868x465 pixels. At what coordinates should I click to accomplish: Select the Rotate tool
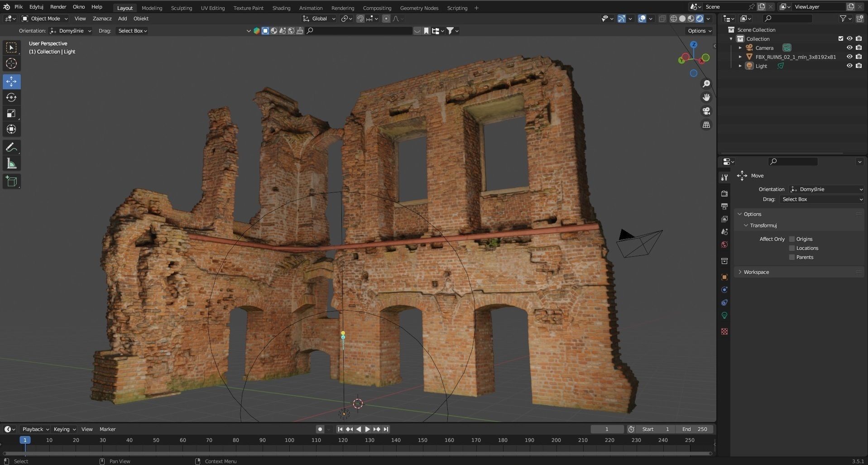[11, 97]
